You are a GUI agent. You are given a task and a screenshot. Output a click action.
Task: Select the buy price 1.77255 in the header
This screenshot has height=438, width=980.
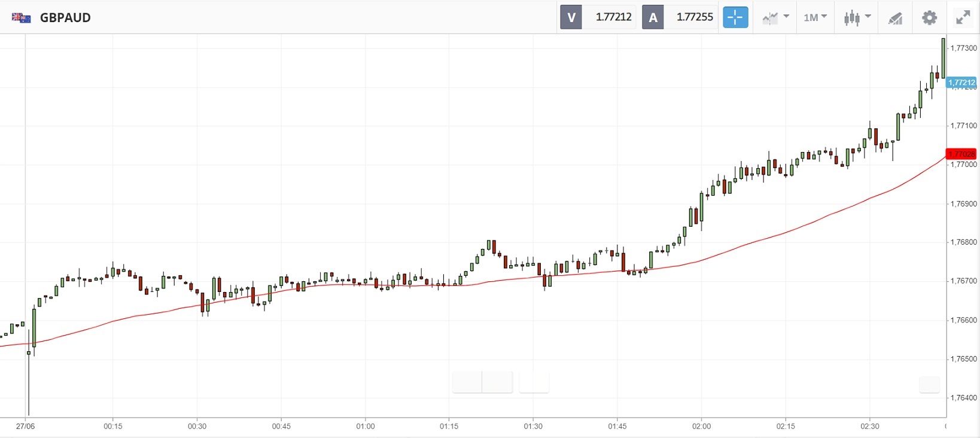pyautogui.click(x=695, y=17)
